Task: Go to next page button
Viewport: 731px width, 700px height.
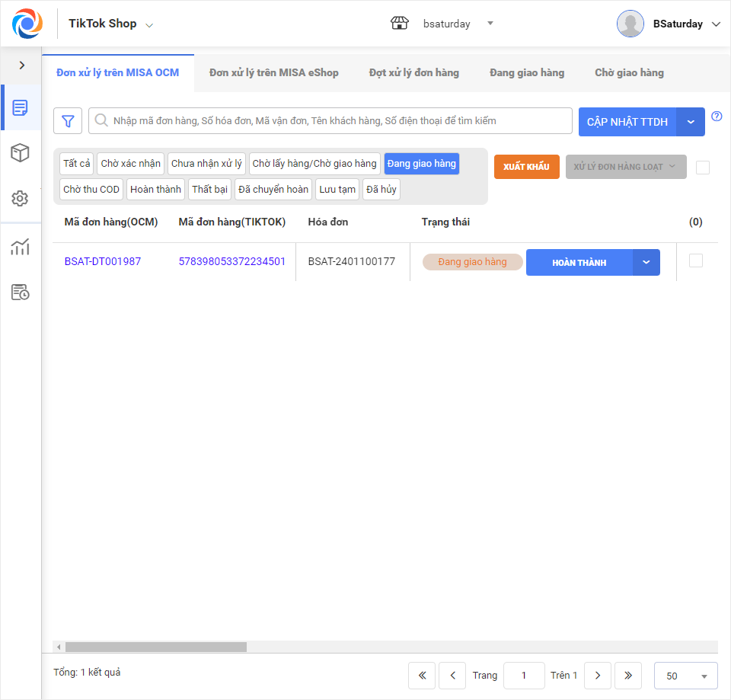Action: (x=598, y=676)
